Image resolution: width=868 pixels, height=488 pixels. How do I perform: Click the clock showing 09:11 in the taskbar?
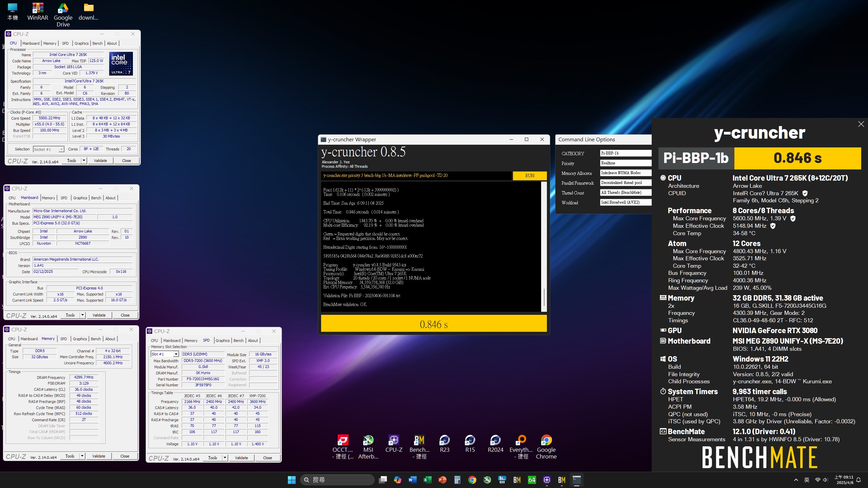point(844,480)
